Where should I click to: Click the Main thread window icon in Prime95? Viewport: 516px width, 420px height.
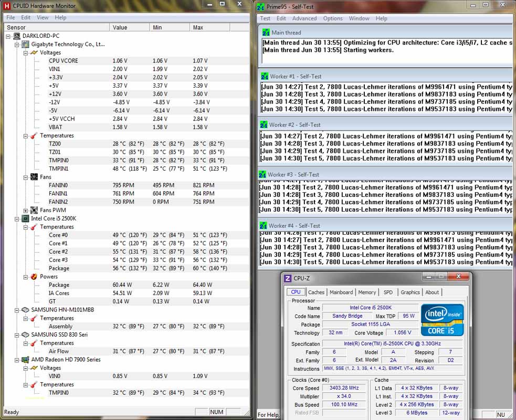266,33
